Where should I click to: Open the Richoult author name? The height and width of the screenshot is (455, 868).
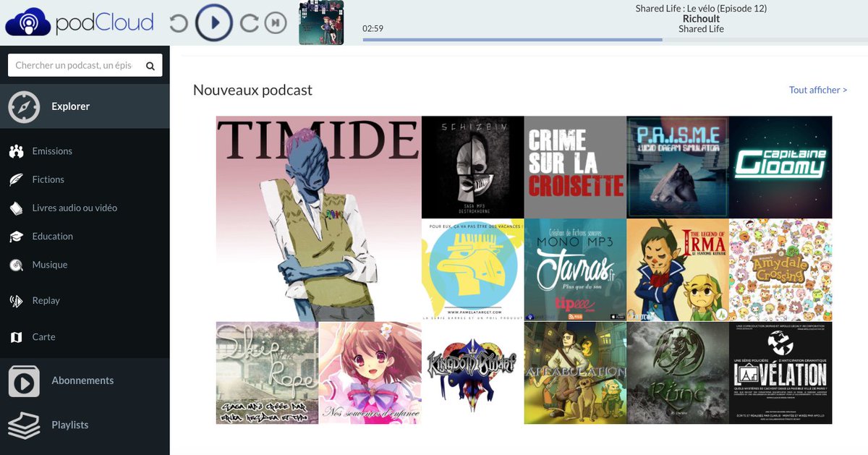click(x=701, y=19)
